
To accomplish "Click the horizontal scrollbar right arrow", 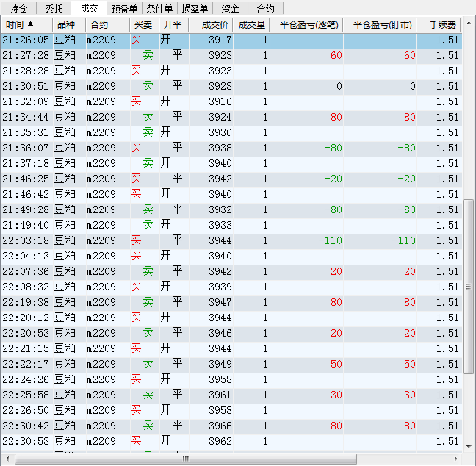I will (x=456, y=459).
